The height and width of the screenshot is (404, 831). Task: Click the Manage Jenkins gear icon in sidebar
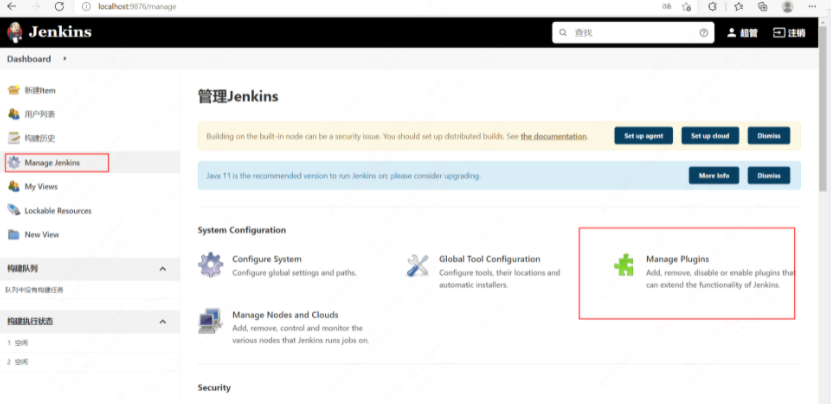14,162
